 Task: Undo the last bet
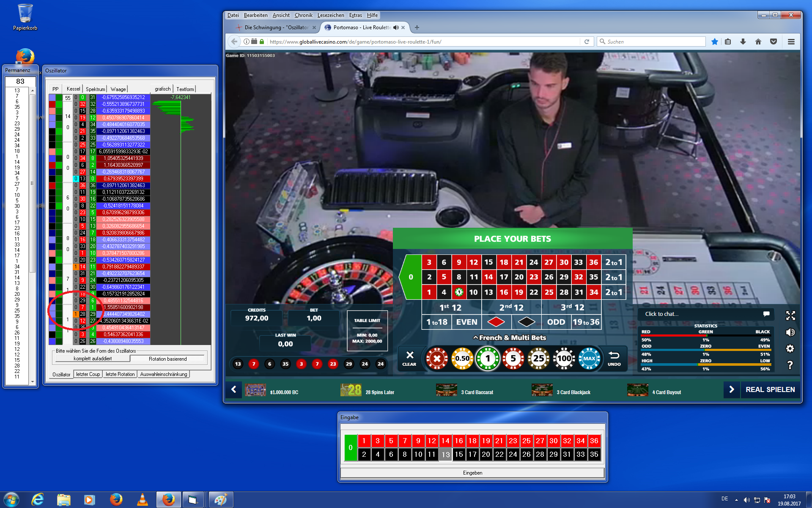[614, 358]
